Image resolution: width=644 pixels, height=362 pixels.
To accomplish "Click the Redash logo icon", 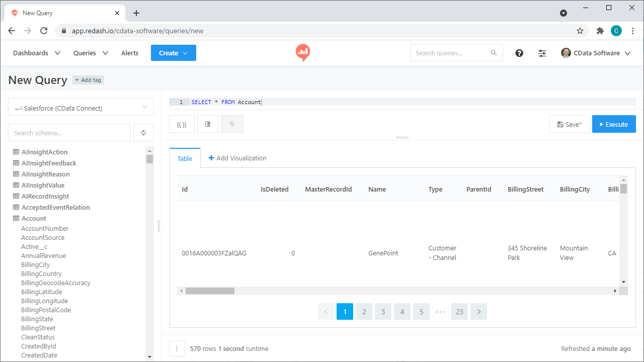I will point(302,52).
